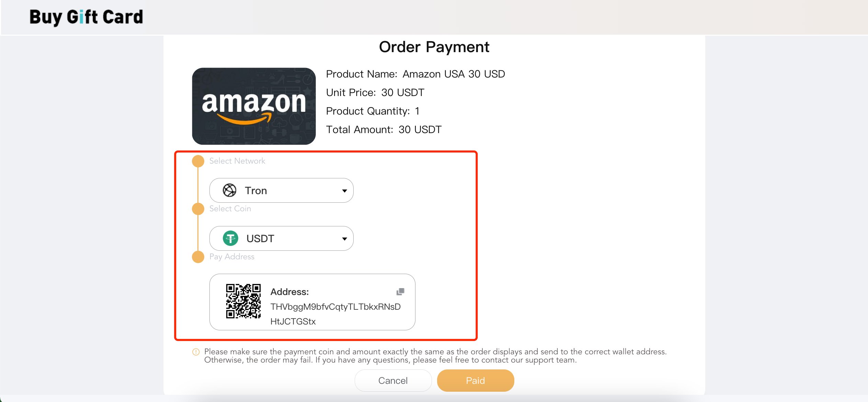
Task: Open the Tron network dropdown
Action: pyautogui.click(x=281, y=190)
